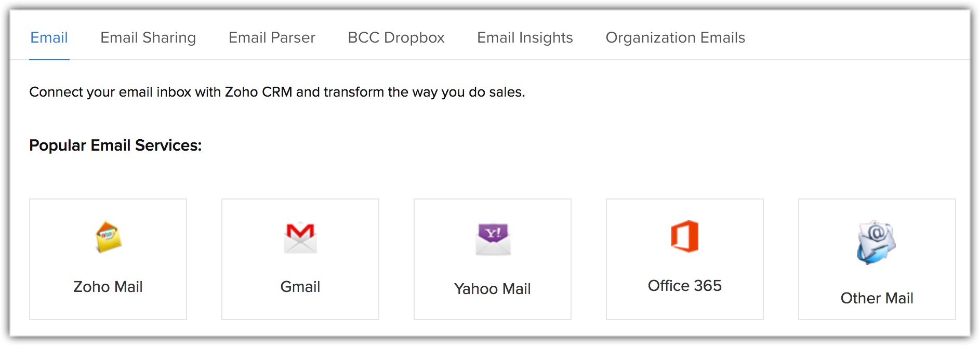Select the Zoho Mail text label

click(108, 287)
